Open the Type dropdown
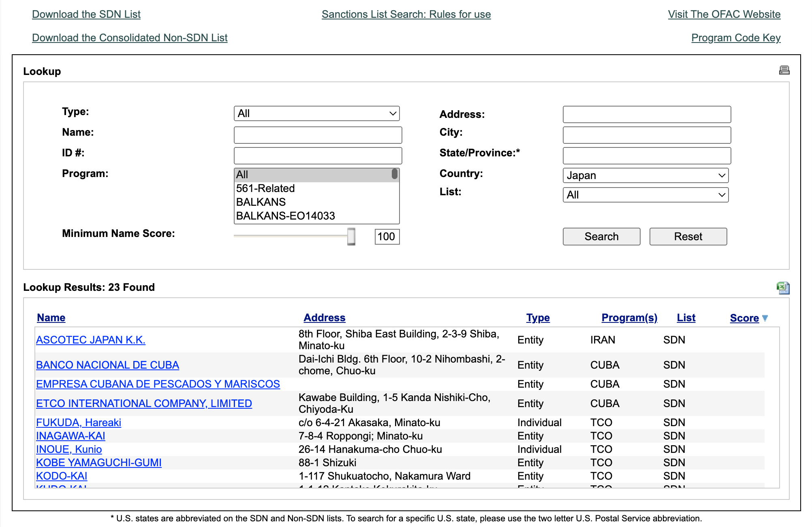 [316, 113]
